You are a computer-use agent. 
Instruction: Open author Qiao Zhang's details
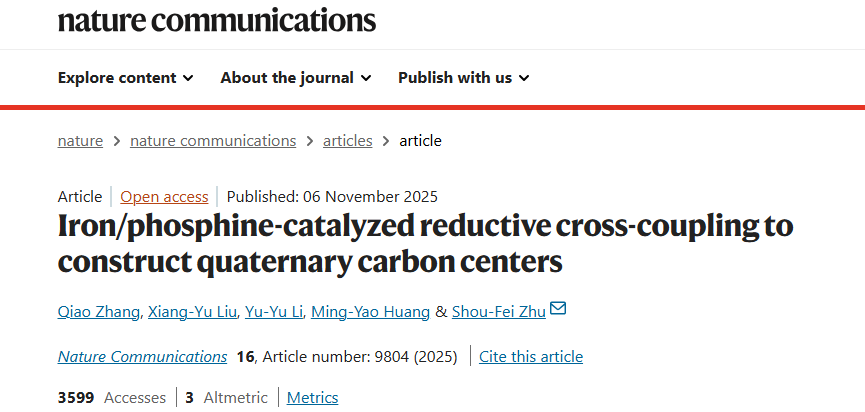point(98,312)
